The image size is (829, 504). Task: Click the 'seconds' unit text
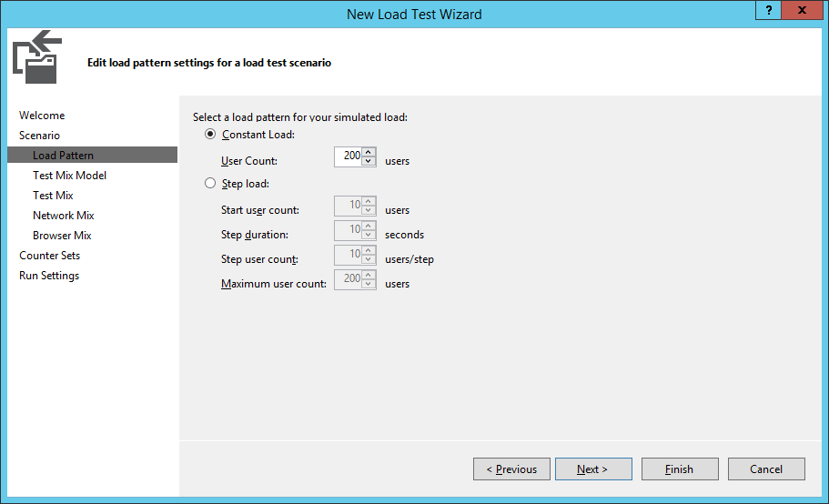[x=404, y=235]
